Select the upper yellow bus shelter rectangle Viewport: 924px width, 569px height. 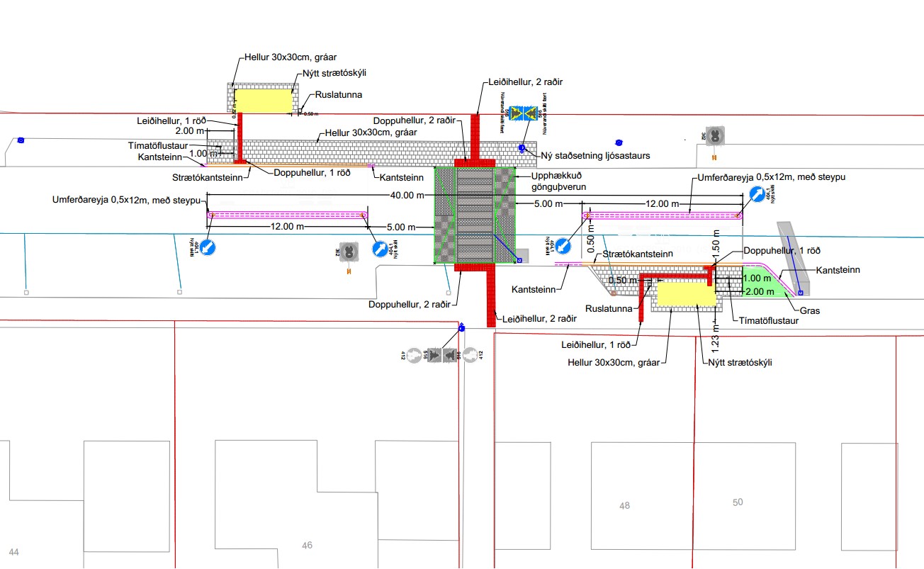(x=263, y=101)
